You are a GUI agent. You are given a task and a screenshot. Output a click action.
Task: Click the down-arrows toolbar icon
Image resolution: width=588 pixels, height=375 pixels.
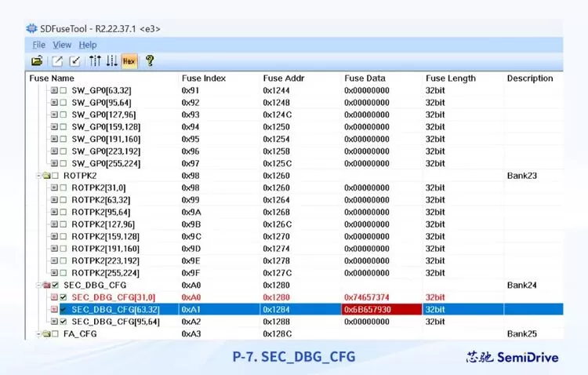pos(111,60)
